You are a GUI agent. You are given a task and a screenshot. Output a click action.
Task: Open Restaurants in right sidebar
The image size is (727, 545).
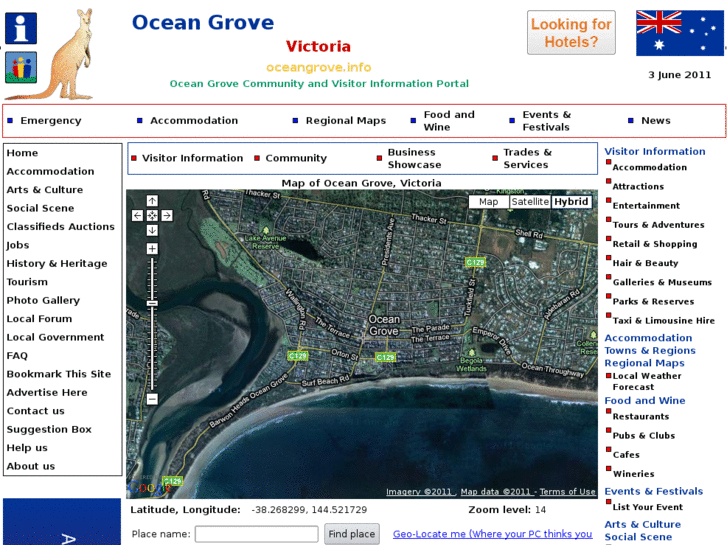[x=641, y=417]
